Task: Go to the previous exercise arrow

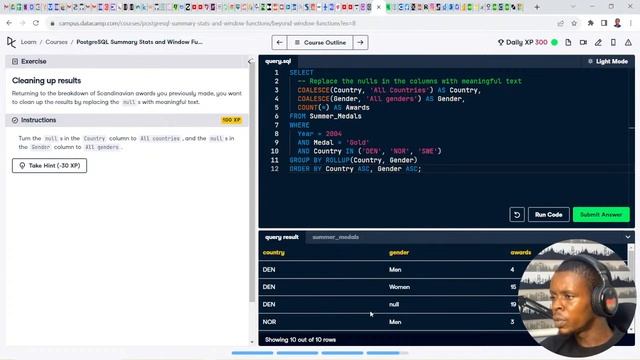Action: tap(280, 42)
